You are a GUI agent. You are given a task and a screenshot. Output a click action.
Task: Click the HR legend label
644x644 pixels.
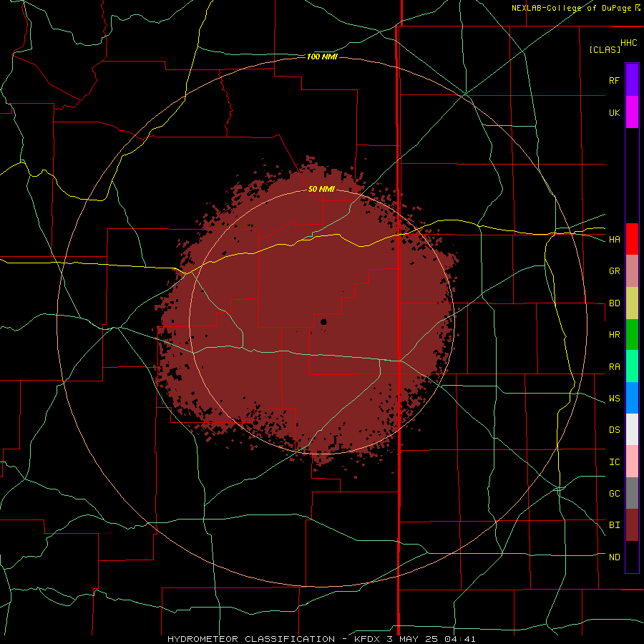click(x=614, y=335)
